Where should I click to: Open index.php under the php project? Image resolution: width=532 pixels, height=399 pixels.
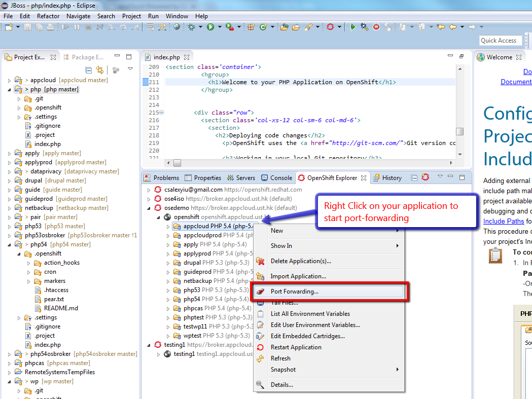(x=47, y=144)
